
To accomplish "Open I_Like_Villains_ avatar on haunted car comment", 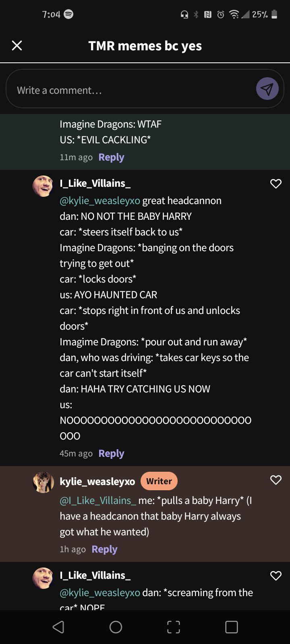I will coord(43,186).
